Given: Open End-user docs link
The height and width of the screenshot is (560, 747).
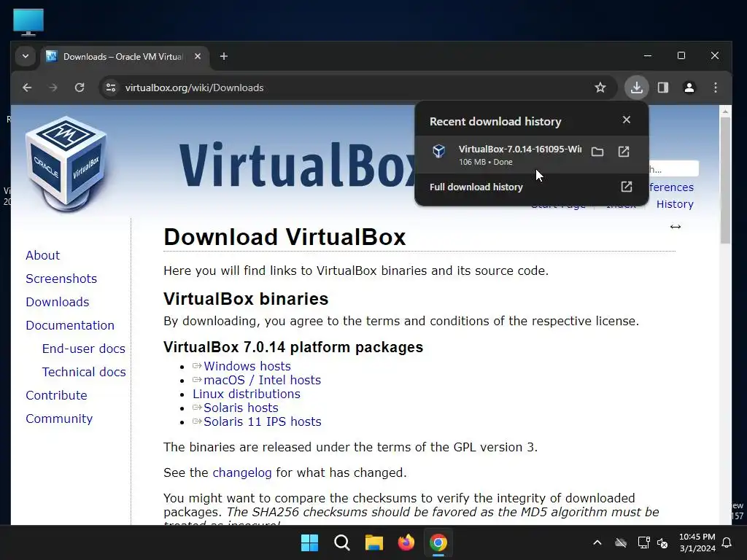Looking at the screenshot, I should [84, 349].
